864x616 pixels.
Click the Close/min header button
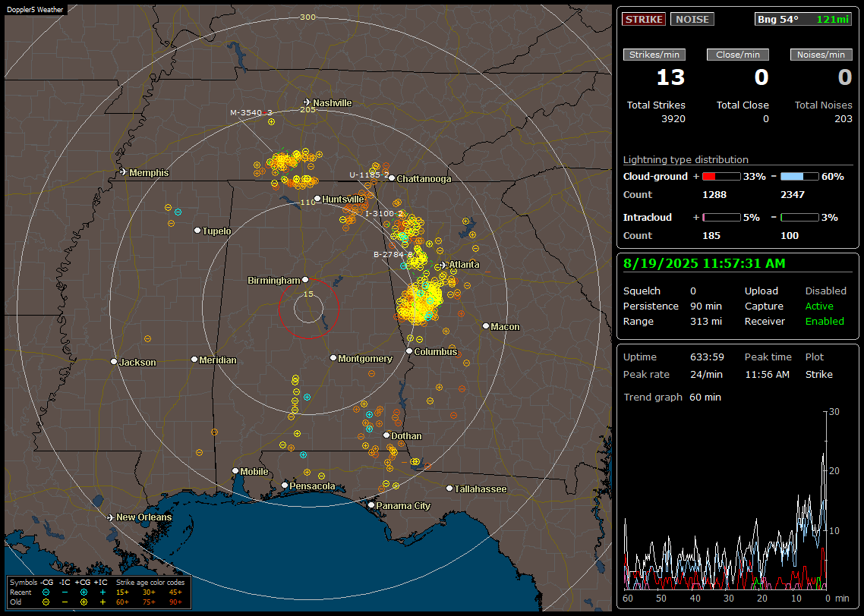(x=738, y=55)
